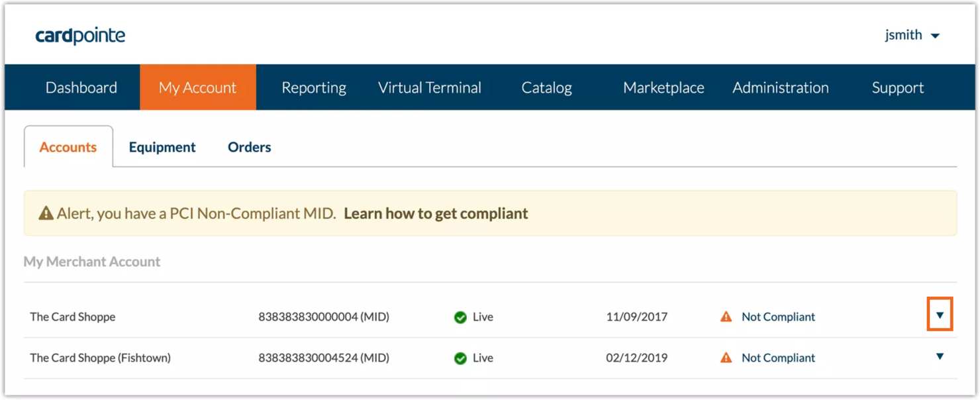Go to the Dashboard menu
Screen dimensions: 980x400
click(x=81, y=87)
